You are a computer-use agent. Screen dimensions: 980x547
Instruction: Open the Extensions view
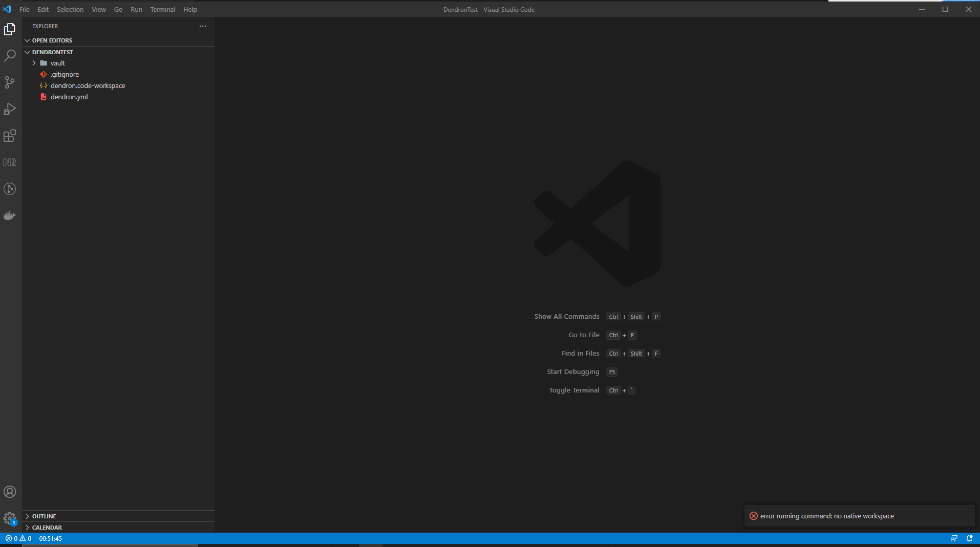click(10, 136)
